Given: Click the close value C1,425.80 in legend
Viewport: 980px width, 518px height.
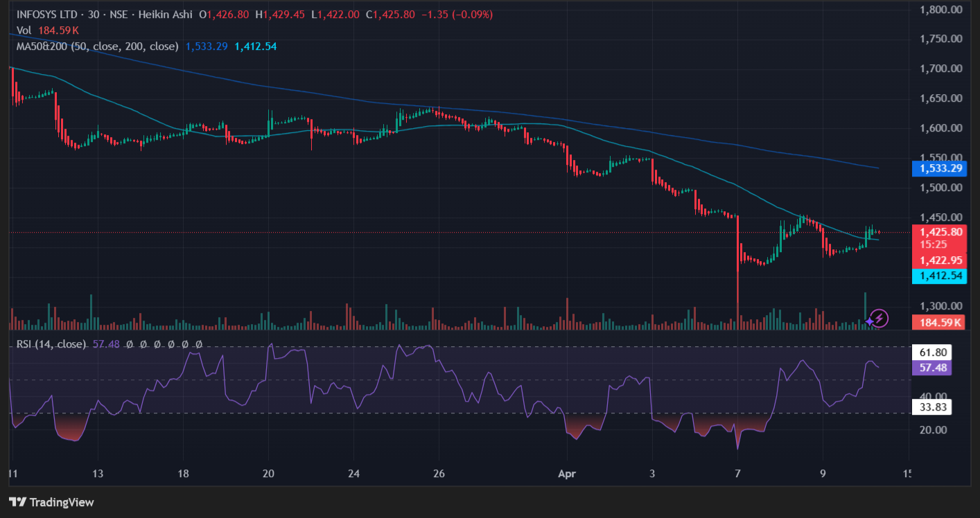Looking at the screenshot, I should [390, 14].
